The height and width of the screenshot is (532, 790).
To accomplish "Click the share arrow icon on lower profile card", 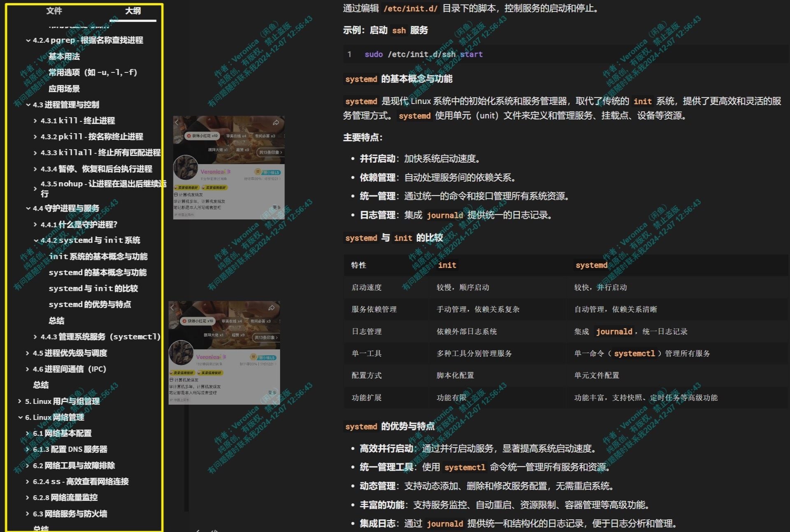I will [271, 308].
